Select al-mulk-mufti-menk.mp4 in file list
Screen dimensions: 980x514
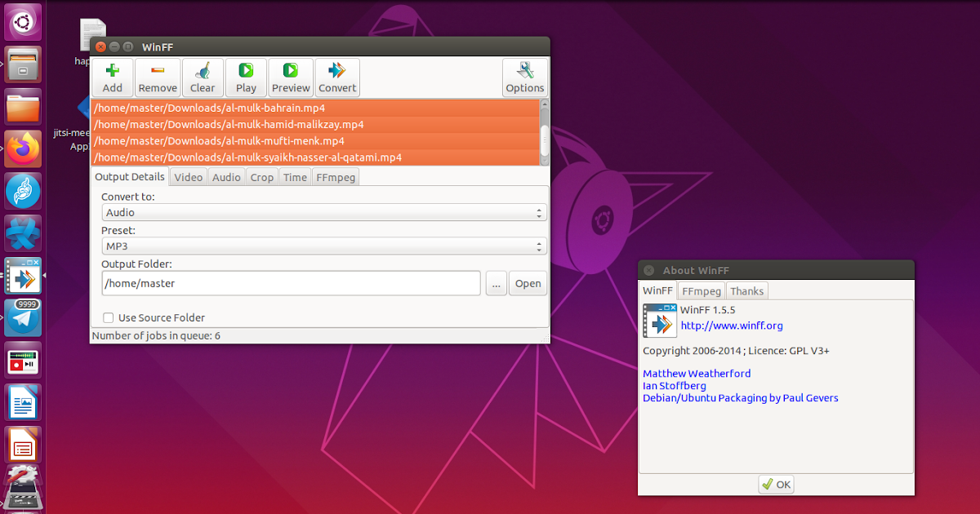315,140
